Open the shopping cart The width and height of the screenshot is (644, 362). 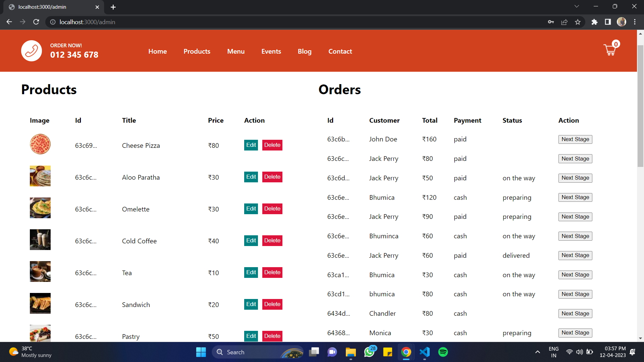click(x=610, y=50)
